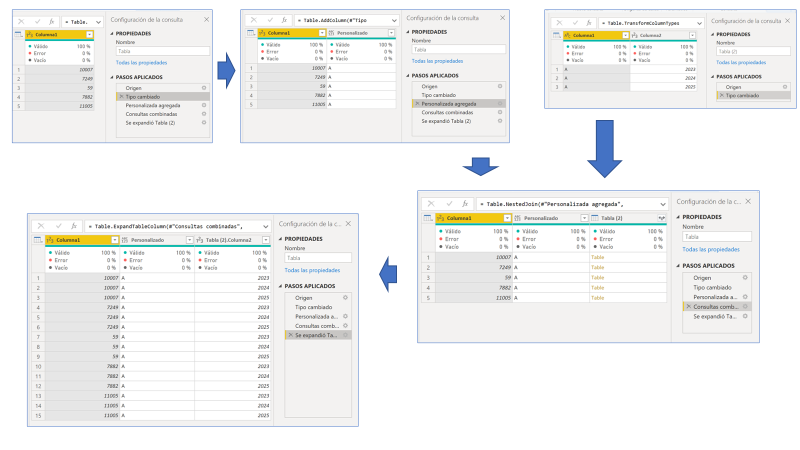
Task: Click the expand-column icon on the Tabla (2) header
Action: point(661,218)
